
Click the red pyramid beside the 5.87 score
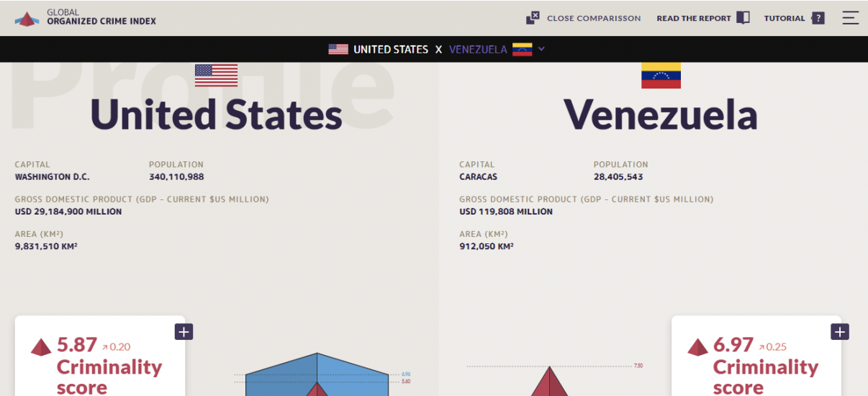(x=41, y=347)
